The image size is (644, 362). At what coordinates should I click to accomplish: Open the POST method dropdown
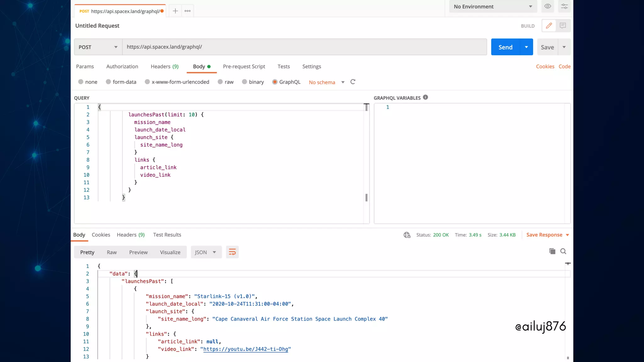coord(98,47)
